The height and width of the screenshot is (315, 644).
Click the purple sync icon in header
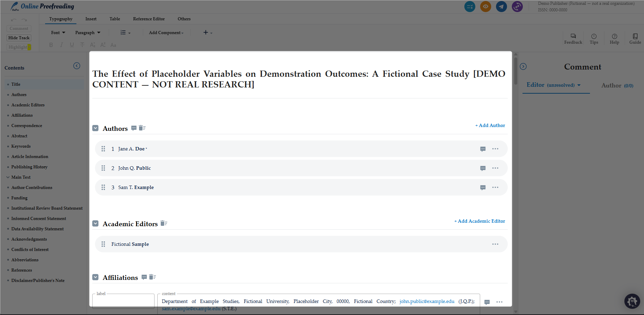pyautogui.click(x=517, y=7)
